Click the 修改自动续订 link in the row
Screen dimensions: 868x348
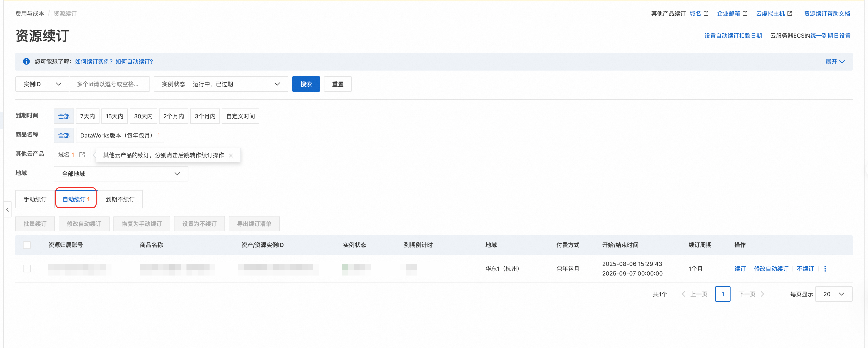pyautogui.click(x=771, y=269)
